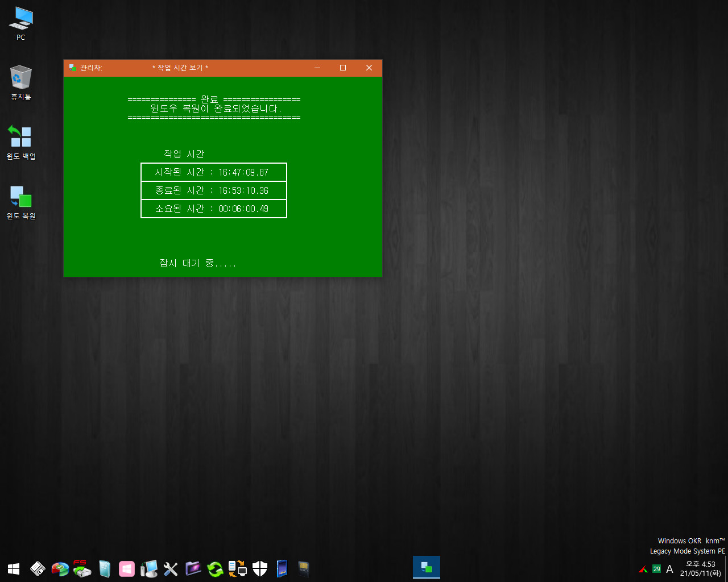This screenshot has height=582, width=728.
Task: Click the 종료된 시간 16:53:10.36 row
Action: [214, 190]
